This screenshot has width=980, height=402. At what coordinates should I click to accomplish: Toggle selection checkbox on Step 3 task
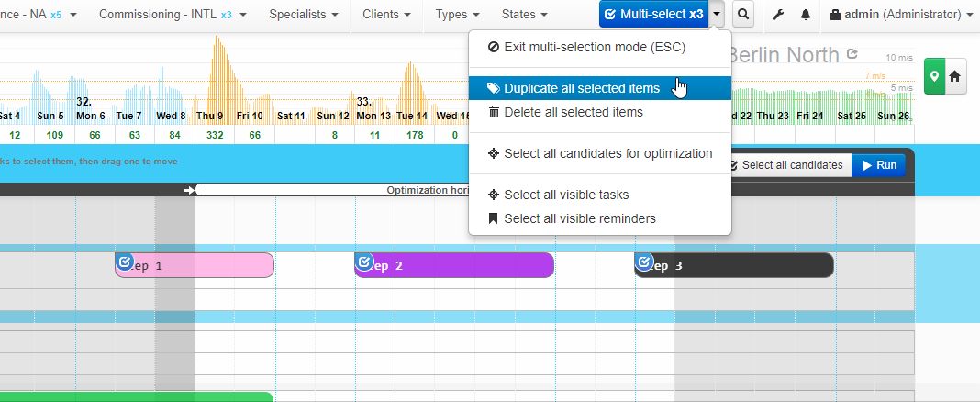pos(644,262)
